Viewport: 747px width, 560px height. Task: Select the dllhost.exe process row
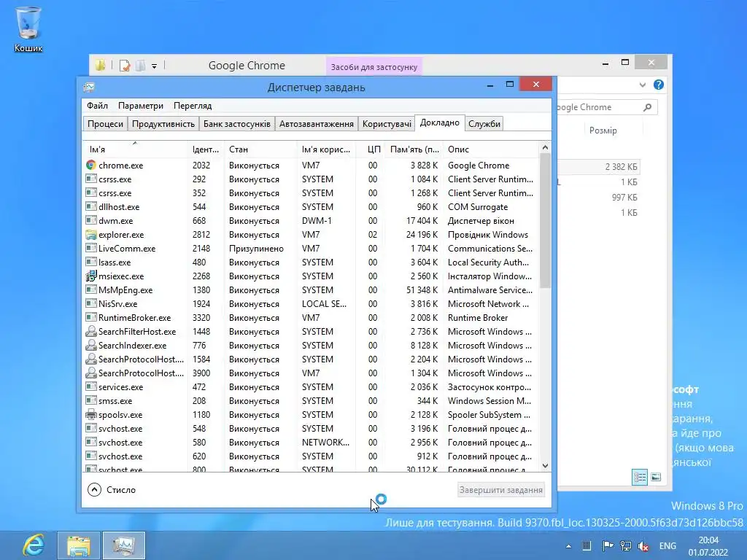click(311, 206)
